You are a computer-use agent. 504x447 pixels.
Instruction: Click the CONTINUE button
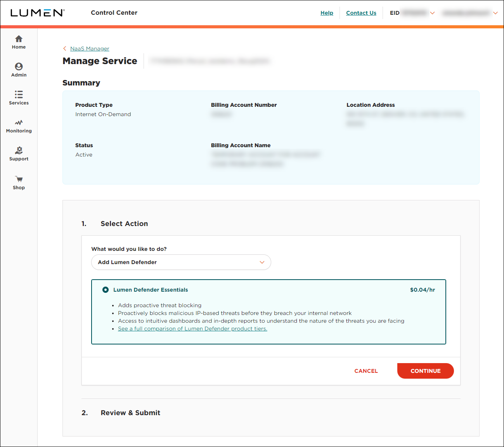(425, 371)
